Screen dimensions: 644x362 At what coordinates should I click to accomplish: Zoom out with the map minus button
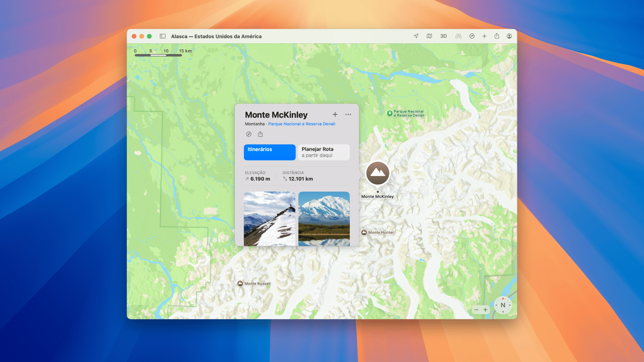point(476,310)
